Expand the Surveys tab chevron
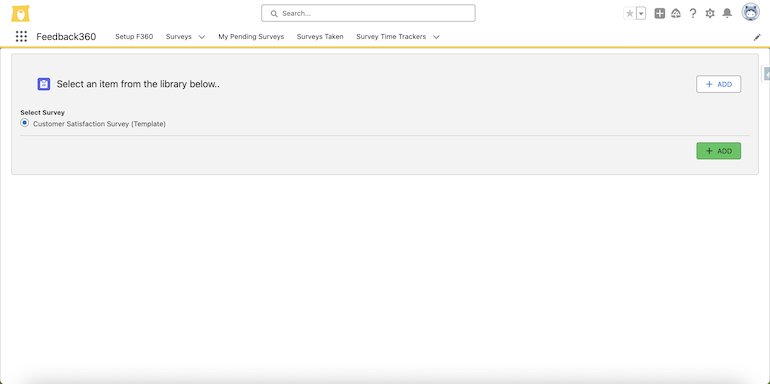Viewport: 770px width, 384px height. (201, 37)
